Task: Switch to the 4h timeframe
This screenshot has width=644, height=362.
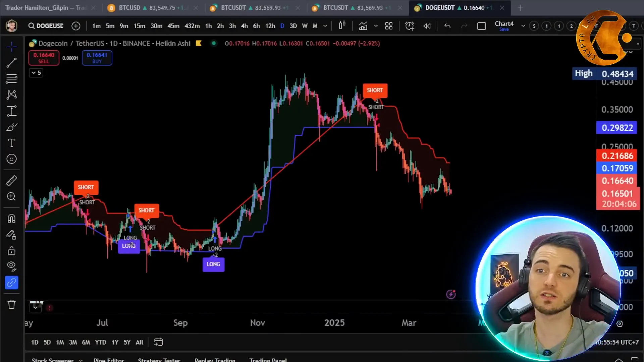Action: click(x=244, y=26)
